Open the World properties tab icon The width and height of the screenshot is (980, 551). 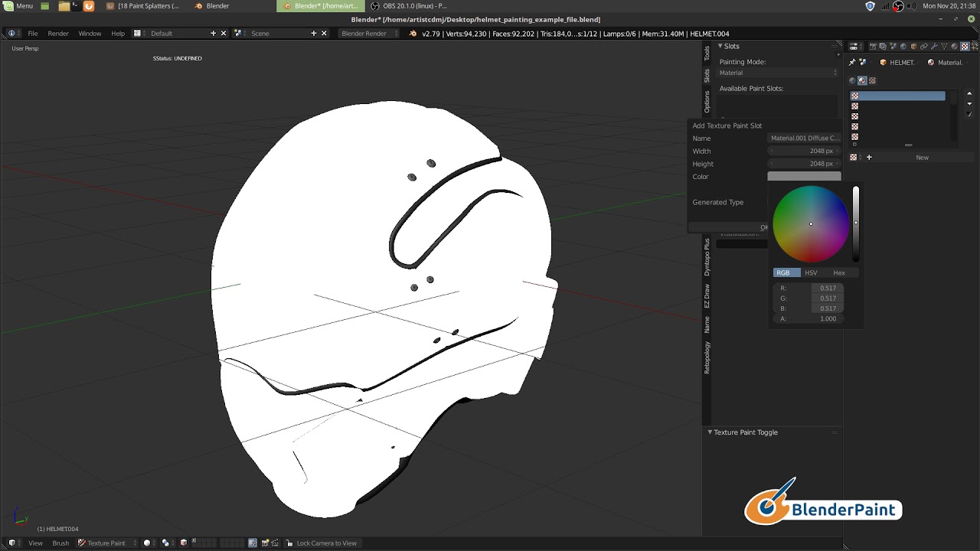point(903,47)
